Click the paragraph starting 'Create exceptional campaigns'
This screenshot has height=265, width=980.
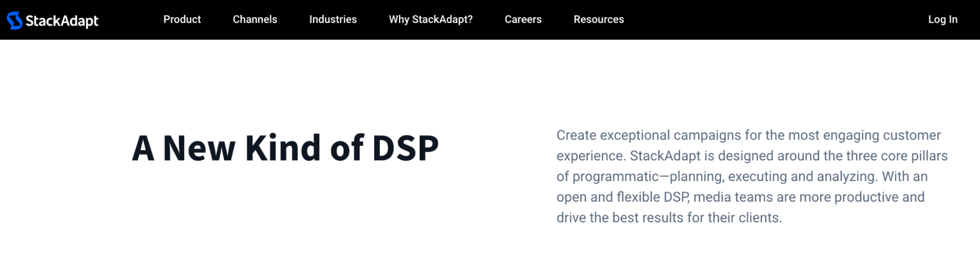(752, 176)
